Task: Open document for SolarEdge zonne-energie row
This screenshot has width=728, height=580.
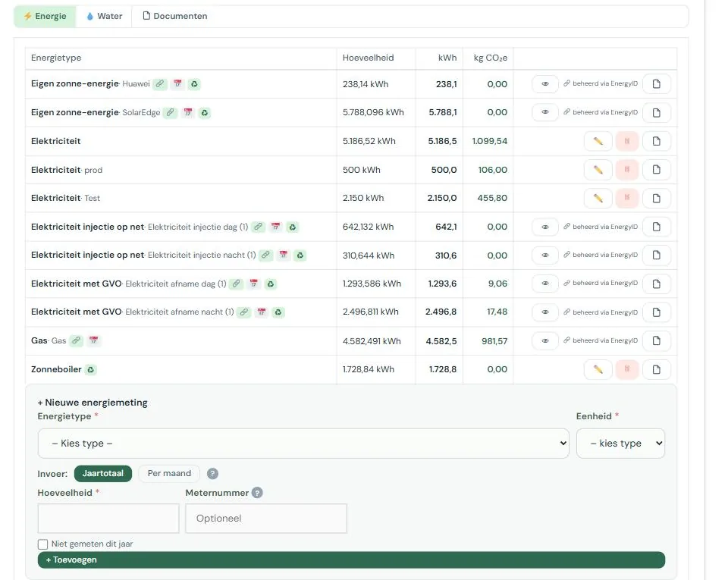Action: pos(657,112)
